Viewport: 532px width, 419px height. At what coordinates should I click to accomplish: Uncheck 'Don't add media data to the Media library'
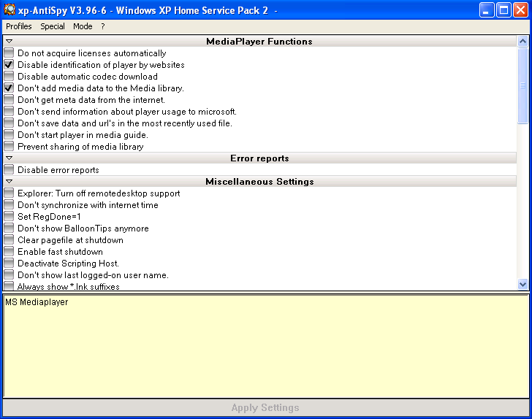[x=9, y=88]
